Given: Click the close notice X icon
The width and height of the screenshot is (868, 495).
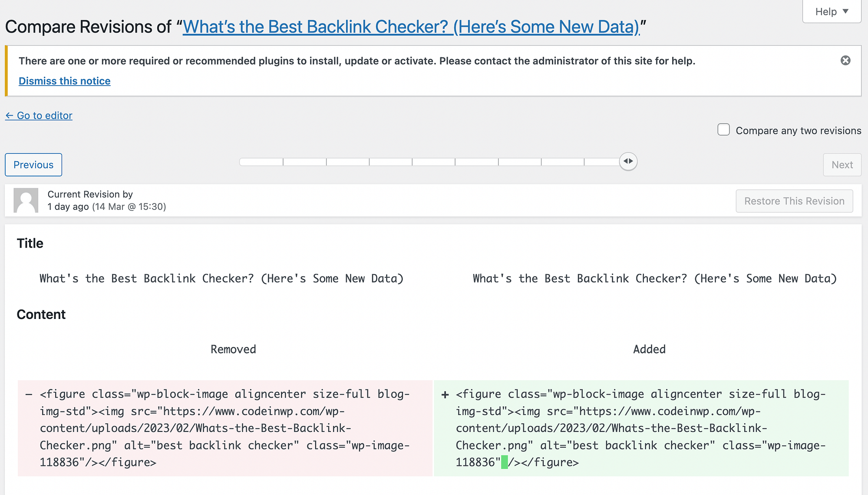Looking at the screenshot, I should (845, 60).
